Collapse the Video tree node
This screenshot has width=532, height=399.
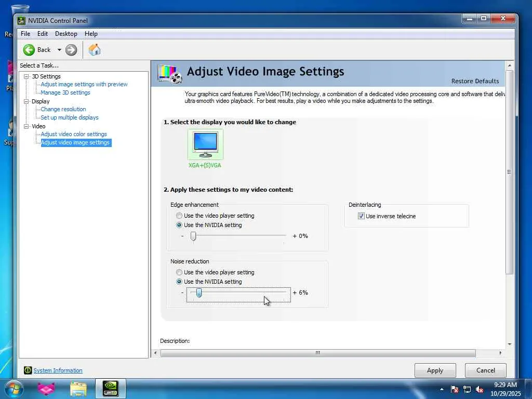(x=26, y=126)
